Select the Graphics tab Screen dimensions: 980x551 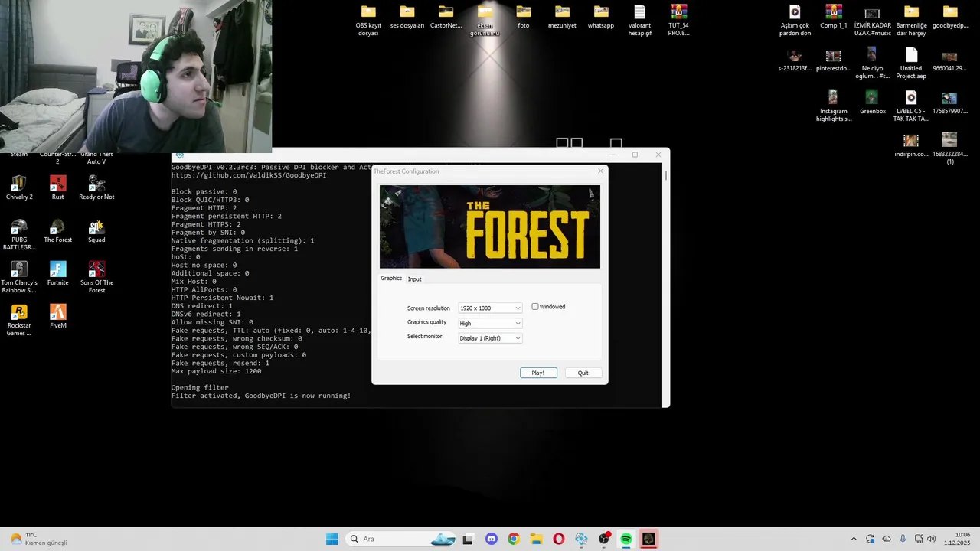tap(391, 279)
